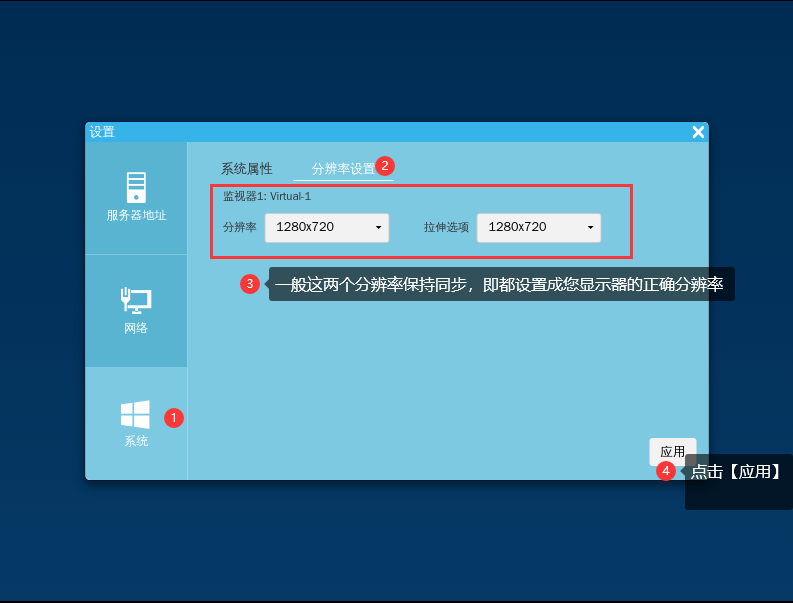This screenshot has width=793, height=603.
Task: Click the arrow on the 拉伸选项 combo box
Action: [590, 228]
